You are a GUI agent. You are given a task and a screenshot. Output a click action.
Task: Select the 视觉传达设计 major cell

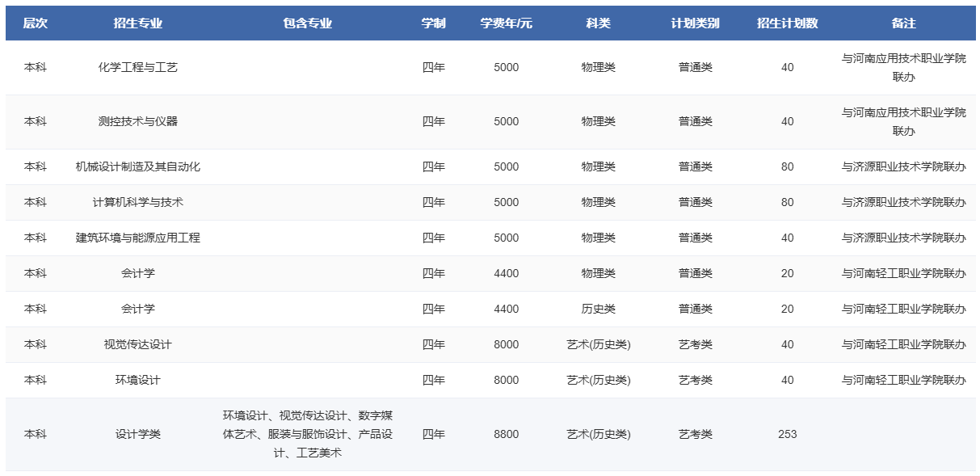coord(138,344)
